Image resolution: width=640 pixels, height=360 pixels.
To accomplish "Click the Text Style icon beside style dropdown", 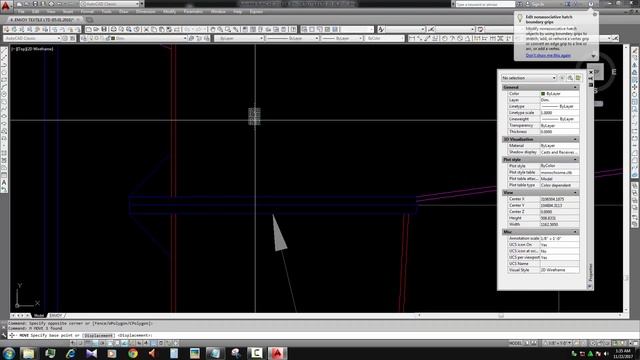I will (x=381, y=29).
